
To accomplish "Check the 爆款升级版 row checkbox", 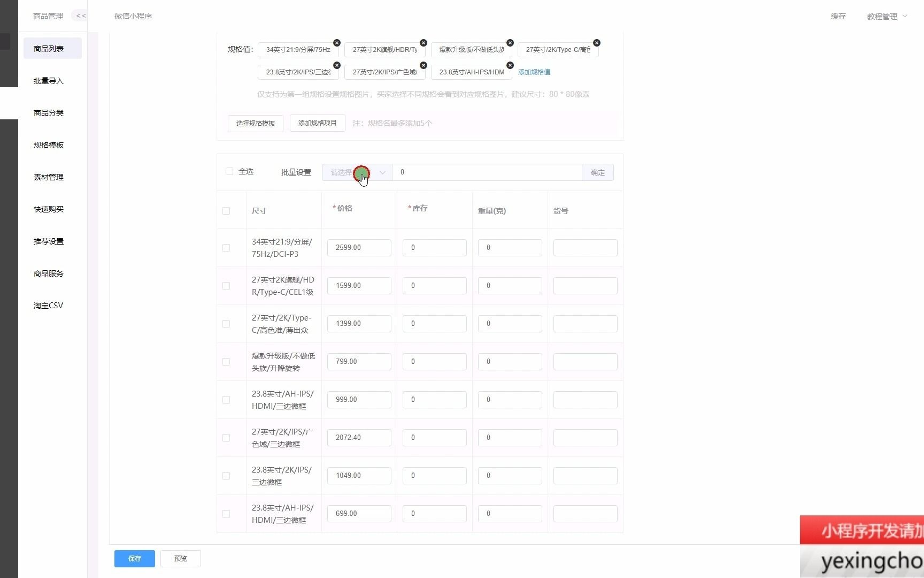I will click(x=226, y=362).
